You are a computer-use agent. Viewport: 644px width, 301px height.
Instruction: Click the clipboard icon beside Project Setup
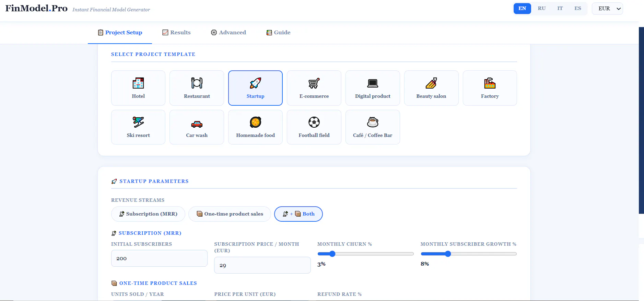[101, 33]
